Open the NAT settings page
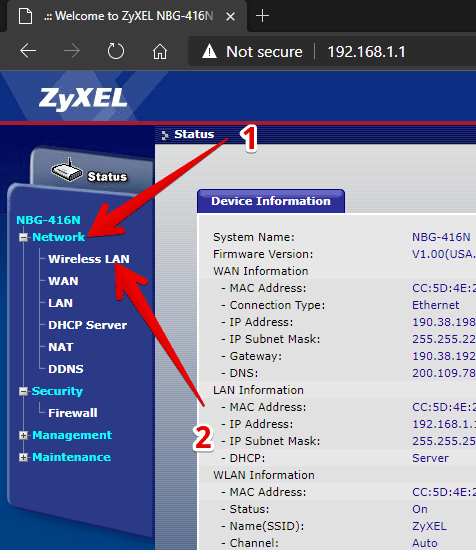This screenshot has width=476, height=550. pyautogui.click(x=61, y=347)
